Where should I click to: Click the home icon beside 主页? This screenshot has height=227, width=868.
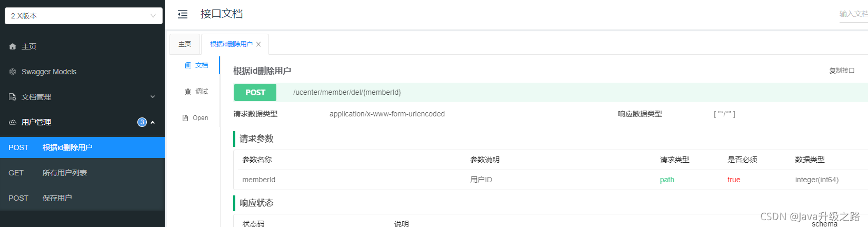pyautogui.click(x=13, y=46)
